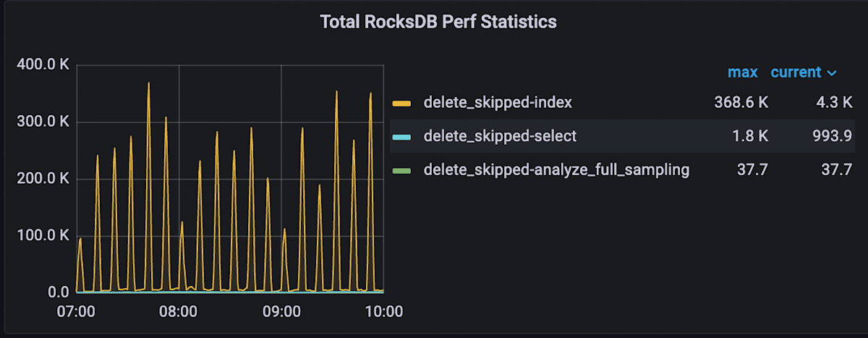The image size is (868, 338).
Task: Click the 300.0 K y-axis label
Action: click(x=42, y=122)
